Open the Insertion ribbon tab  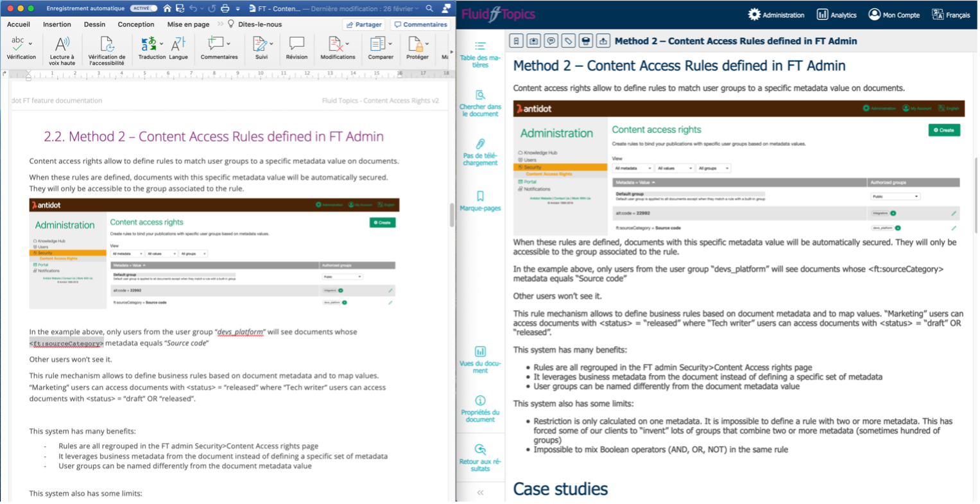[57, 24]
